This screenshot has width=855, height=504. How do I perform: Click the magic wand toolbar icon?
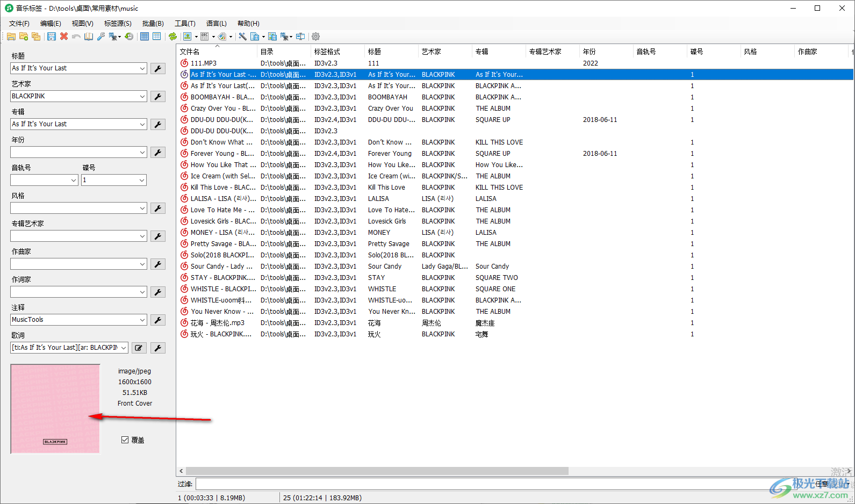tap(242, 37)
